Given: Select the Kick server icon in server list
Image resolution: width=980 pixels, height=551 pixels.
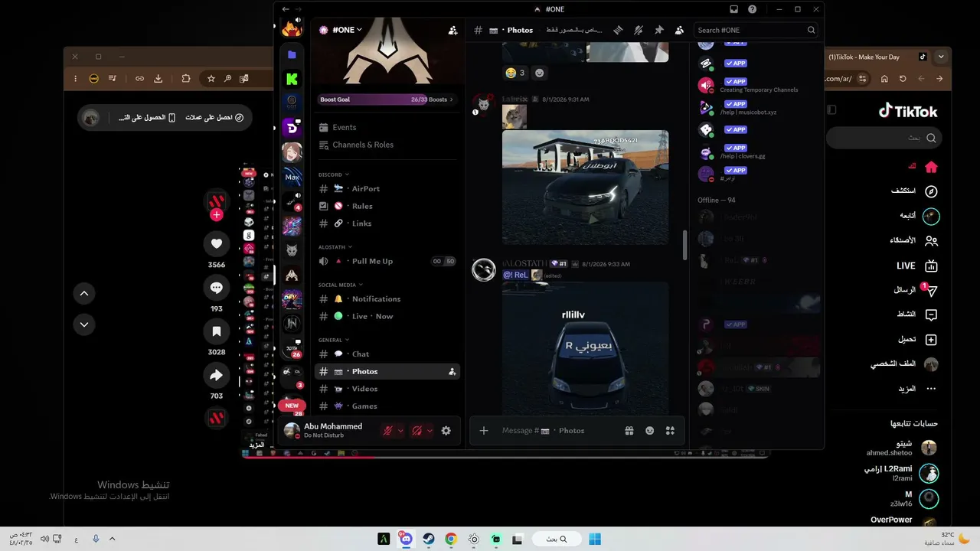Looking at the screenshot, I should click(x=292, y=79).
